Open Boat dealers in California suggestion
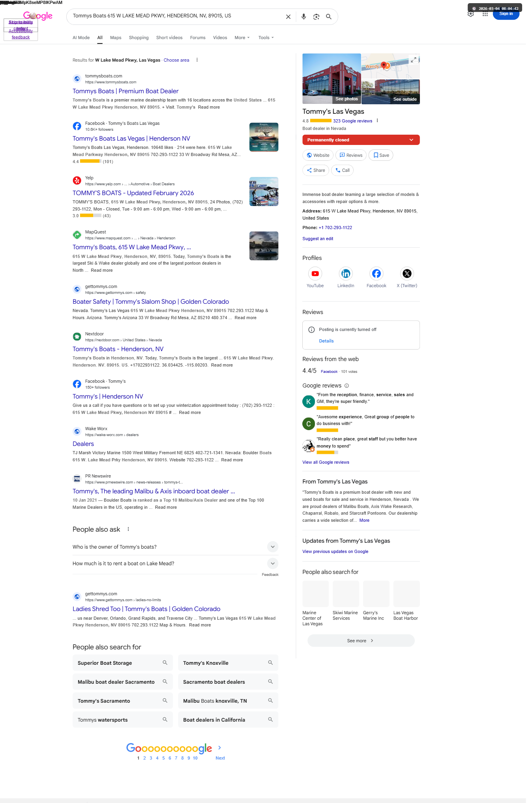Viewport: 532px width, 803px height. 228,720
